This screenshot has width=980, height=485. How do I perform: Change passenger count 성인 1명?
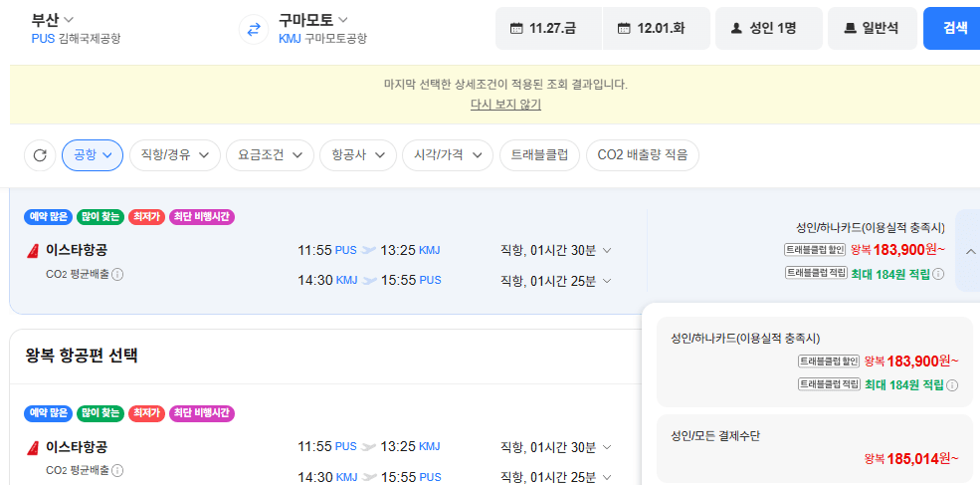pos(769,28)
